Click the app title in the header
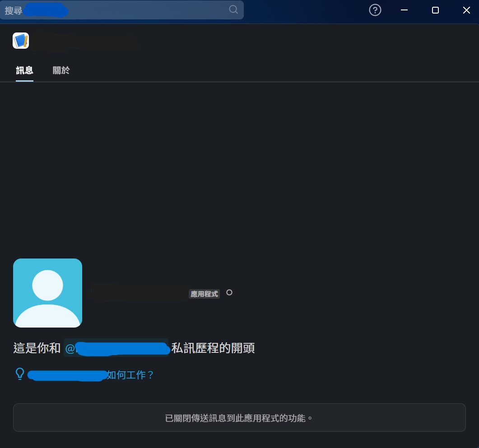Image resolution: width=479 pixels, height=448 pixels. (87, 42)
